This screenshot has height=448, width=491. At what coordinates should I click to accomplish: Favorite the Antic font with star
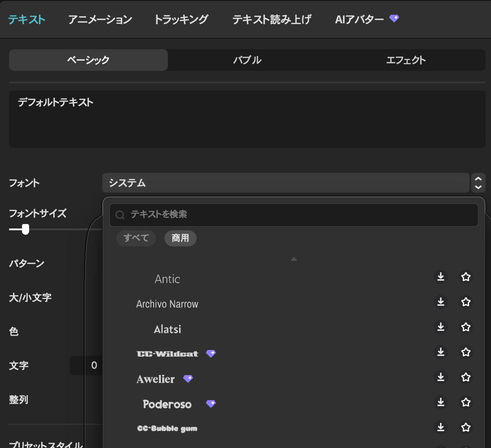[465, 277]
